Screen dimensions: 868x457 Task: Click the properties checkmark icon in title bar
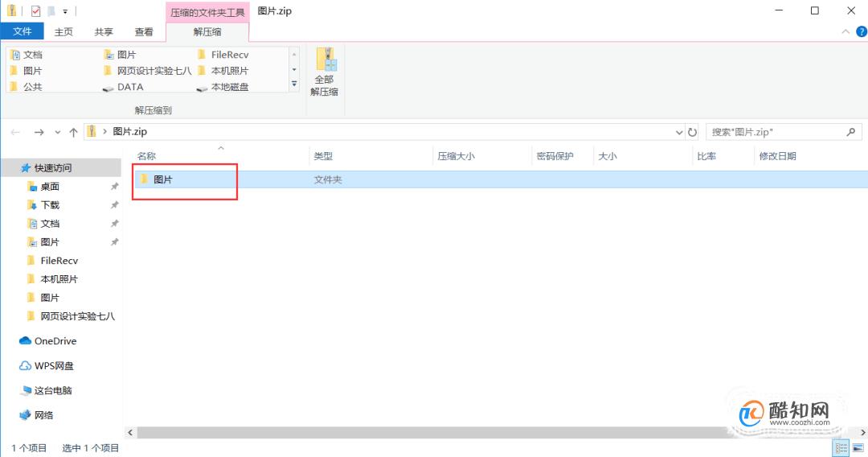(x=36, y=11)
